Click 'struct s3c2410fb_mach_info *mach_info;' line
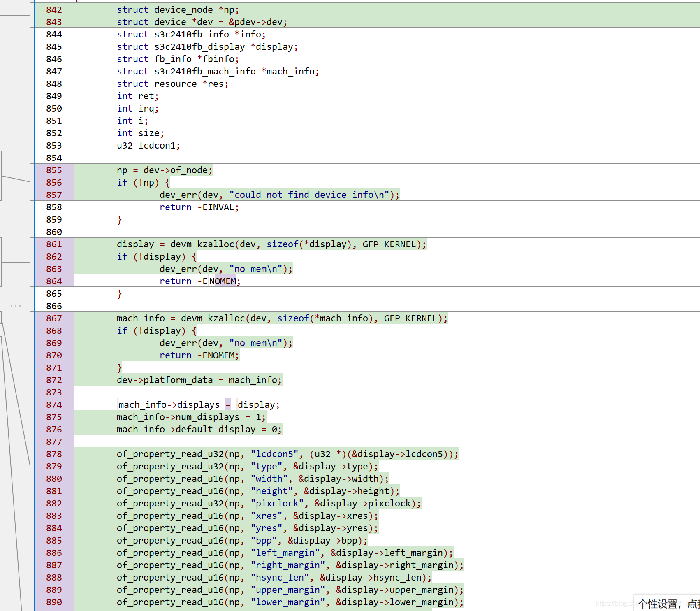This screenshot has height=611, width=700. coord(218,71)
